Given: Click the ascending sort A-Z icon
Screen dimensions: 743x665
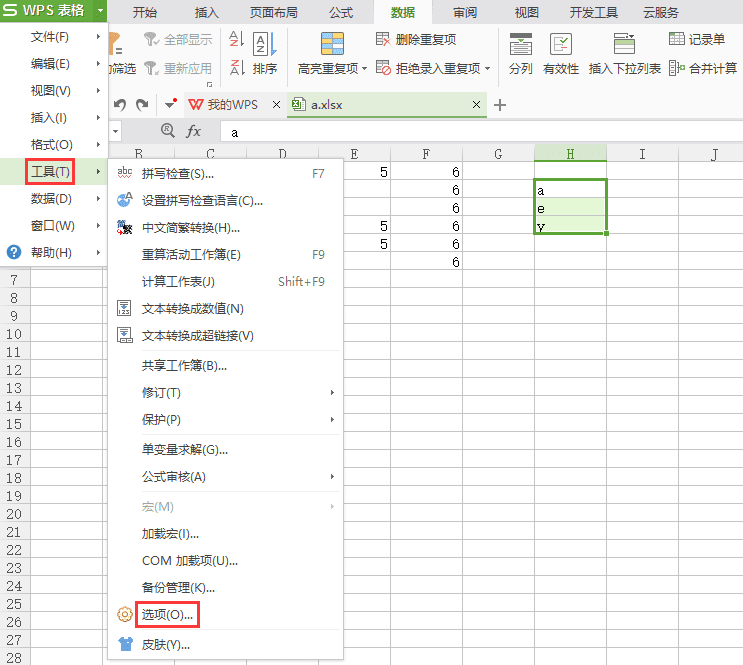Looking at the screenshot, I should pyautogui.click(x=236, y=39).
